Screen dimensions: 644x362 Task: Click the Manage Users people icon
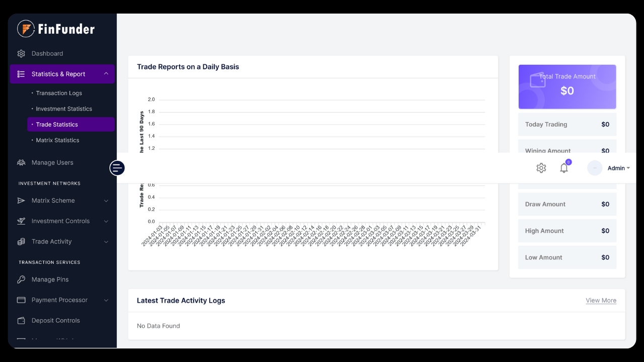[21, 163]
